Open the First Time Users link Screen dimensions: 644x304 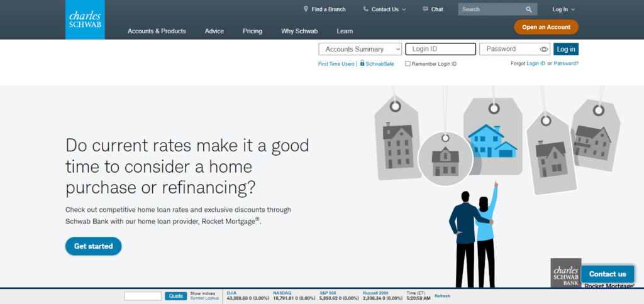click(x=336, y=64)
